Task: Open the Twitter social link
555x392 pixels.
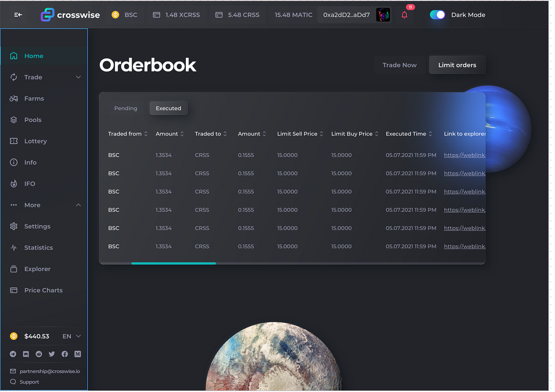Action: click(x=52, y=354)
